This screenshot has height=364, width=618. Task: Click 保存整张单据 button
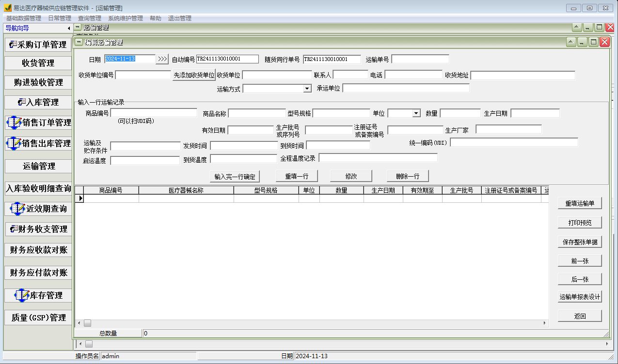click(x=580, y=242)
